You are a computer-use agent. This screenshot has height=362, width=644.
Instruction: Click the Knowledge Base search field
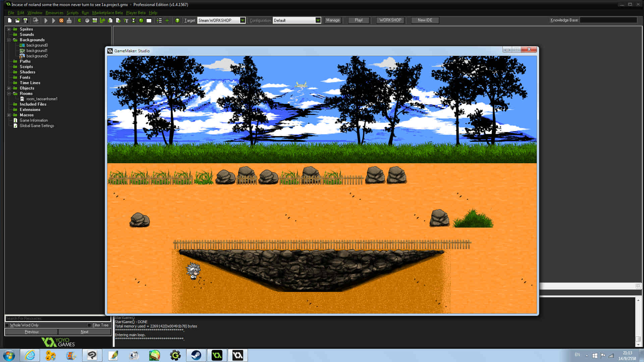[x=608, y=20]
